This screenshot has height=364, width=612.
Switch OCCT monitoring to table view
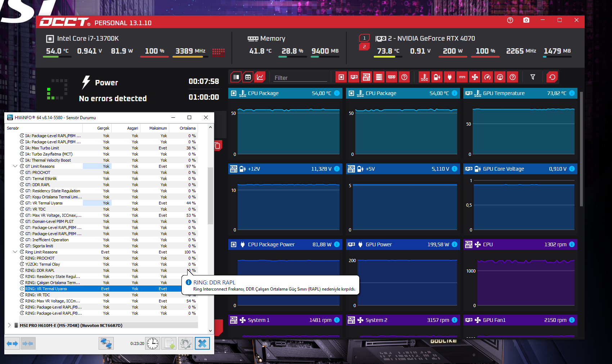[x=248, y=77]
